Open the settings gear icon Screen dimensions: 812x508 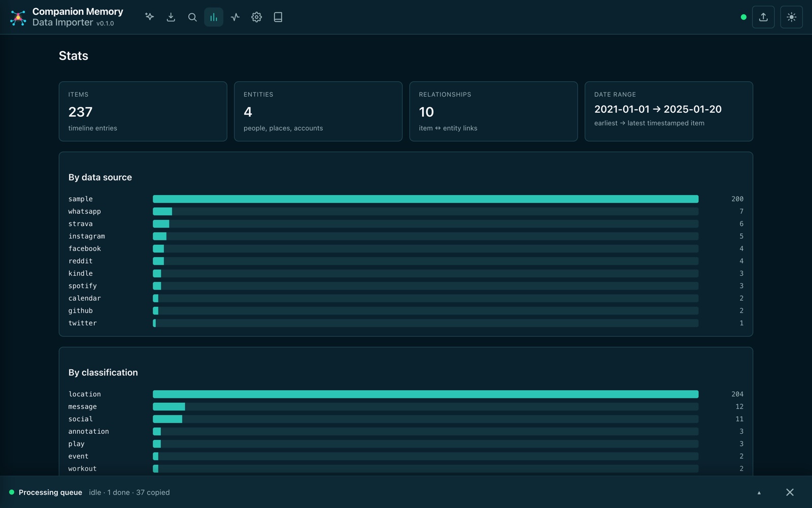tap(257, 17)
